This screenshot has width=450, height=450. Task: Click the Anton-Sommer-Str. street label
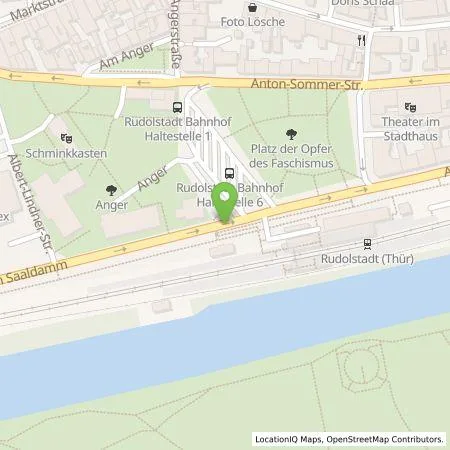(x=307, y=84)
